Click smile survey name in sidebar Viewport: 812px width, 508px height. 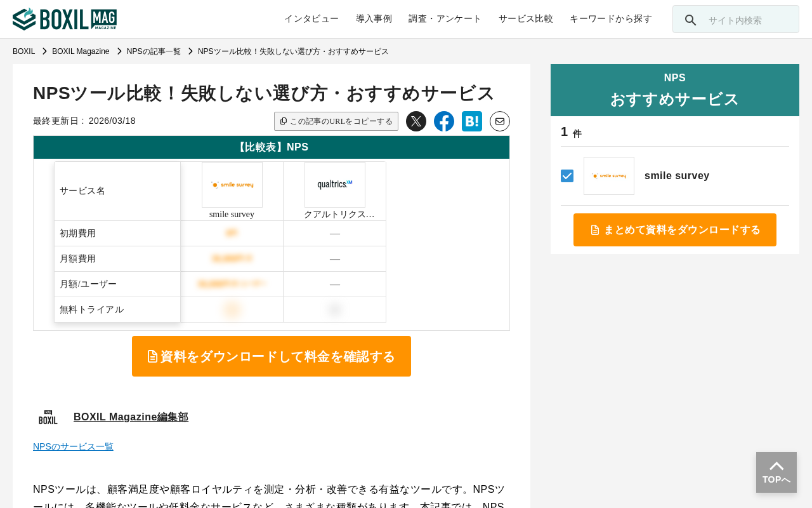coord(677,176)
